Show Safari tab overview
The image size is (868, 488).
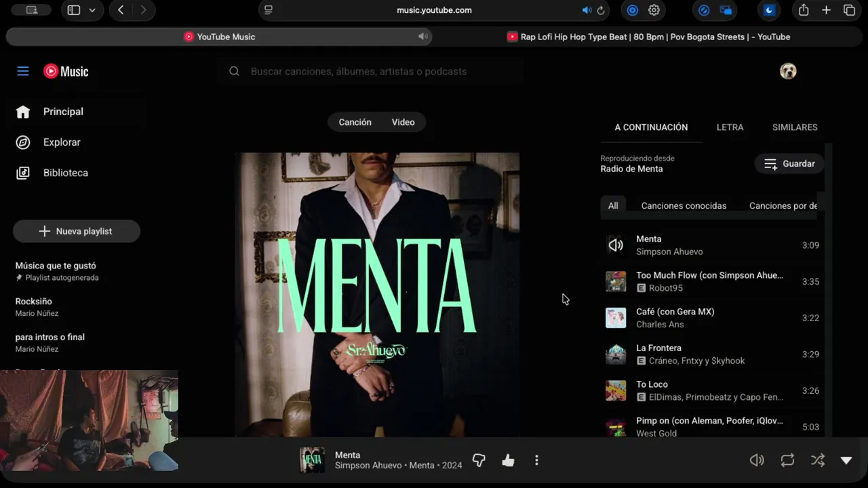click(849, 10)
